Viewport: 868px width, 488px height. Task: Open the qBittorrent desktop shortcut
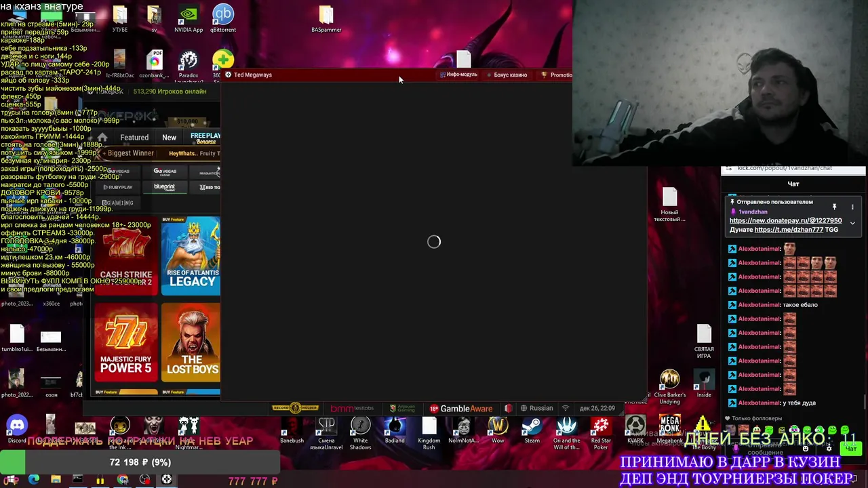223,18
